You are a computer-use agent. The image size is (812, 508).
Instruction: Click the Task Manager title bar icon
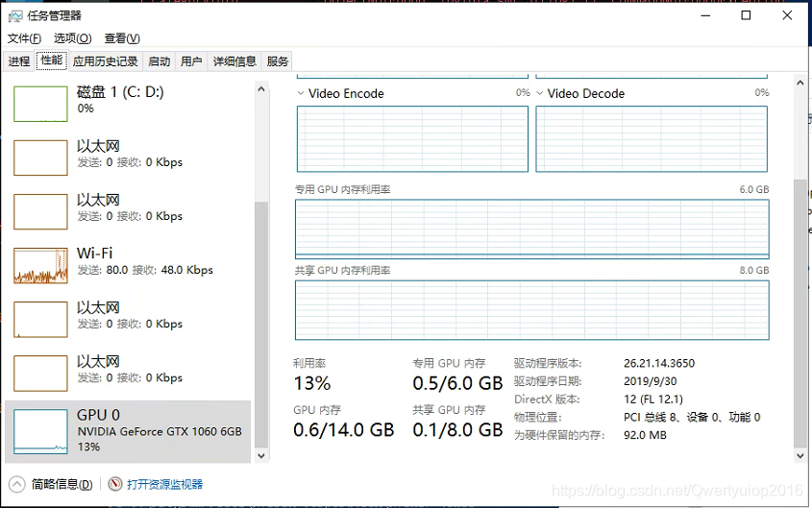15,16
